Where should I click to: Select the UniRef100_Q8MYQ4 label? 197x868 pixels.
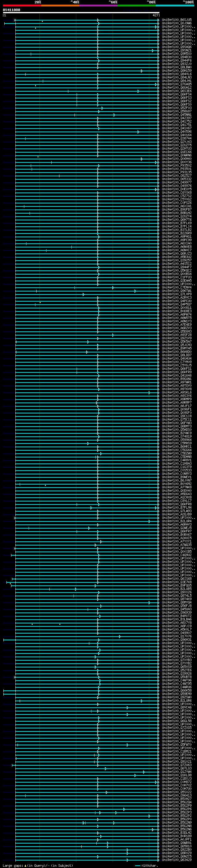pyautogui.click(x=176, y=603)
